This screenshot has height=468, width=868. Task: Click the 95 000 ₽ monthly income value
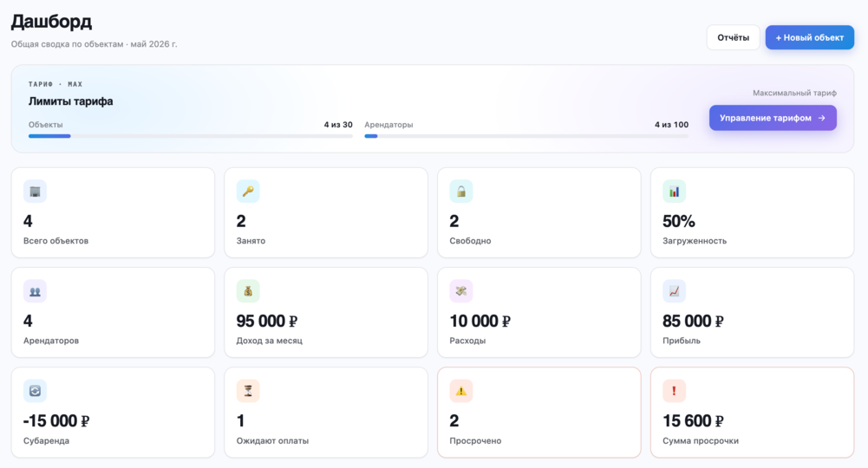pos(267,321)
